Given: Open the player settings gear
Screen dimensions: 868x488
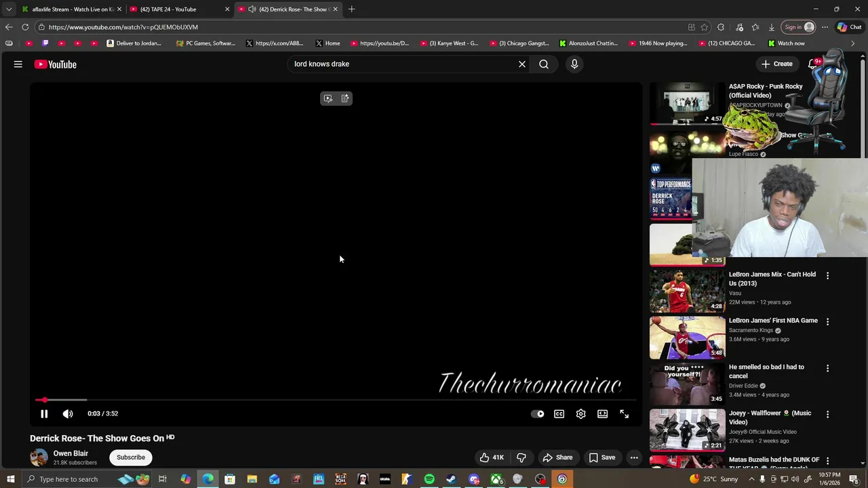Looking at the screenshot, I should 581,413.
